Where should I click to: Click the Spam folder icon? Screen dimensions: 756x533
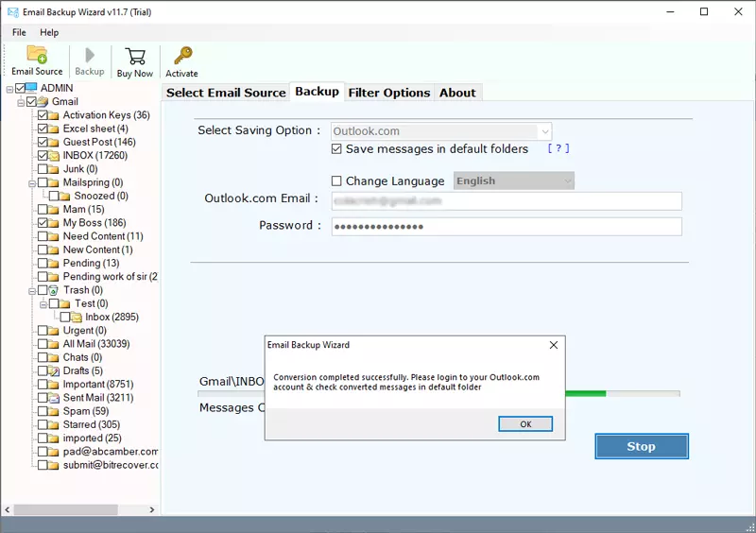54,411
